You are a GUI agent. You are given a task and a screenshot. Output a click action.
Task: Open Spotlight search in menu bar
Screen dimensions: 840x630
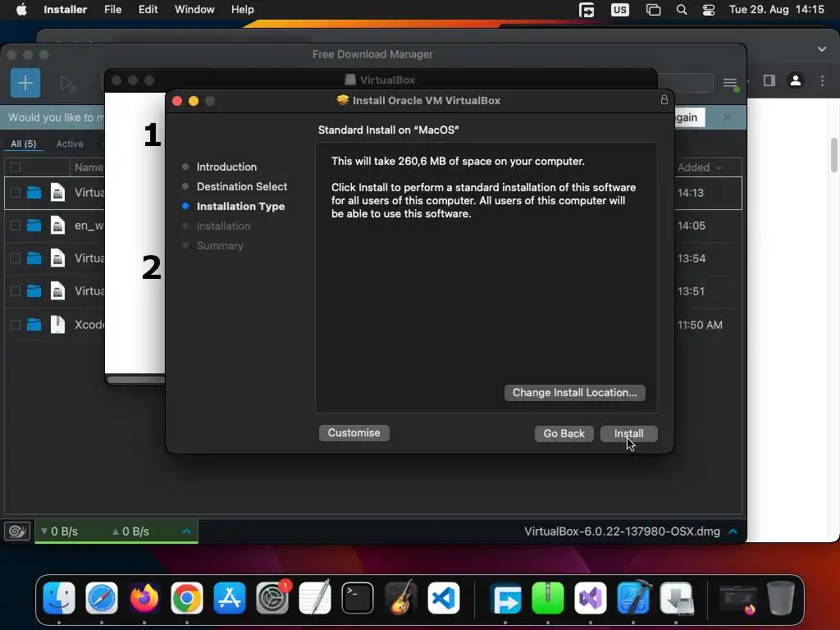(x=682, y=10)
